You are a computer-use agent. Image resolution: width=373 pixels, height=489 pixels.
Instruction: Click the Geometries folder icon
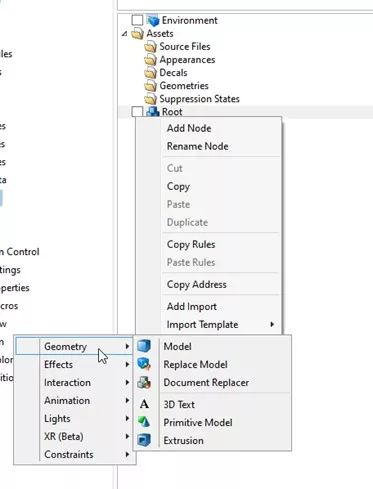[150, 86]
